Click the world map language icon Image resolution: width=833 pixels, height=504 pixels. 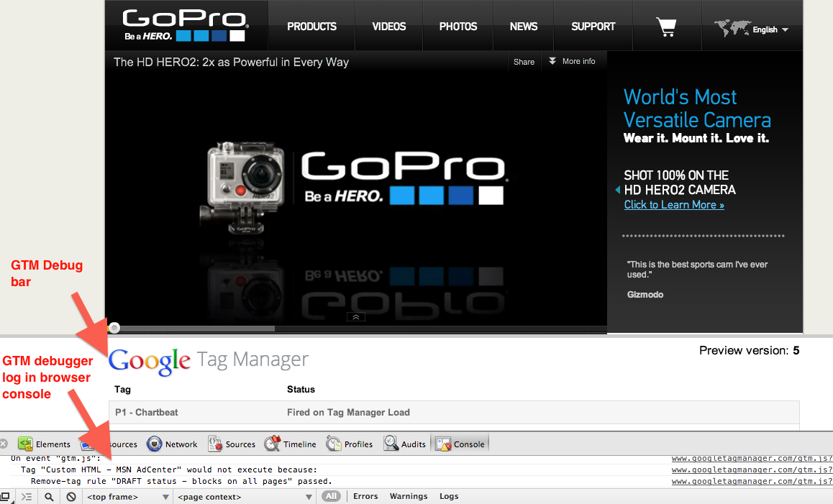[x=732, y=27]
